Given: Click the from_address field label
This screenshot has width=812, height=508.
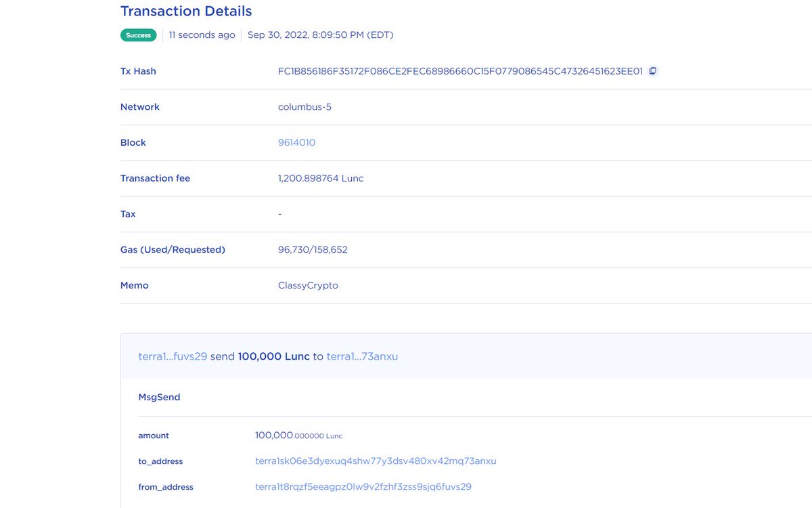Looking at the screenshot, I should (x=166, y=487).
